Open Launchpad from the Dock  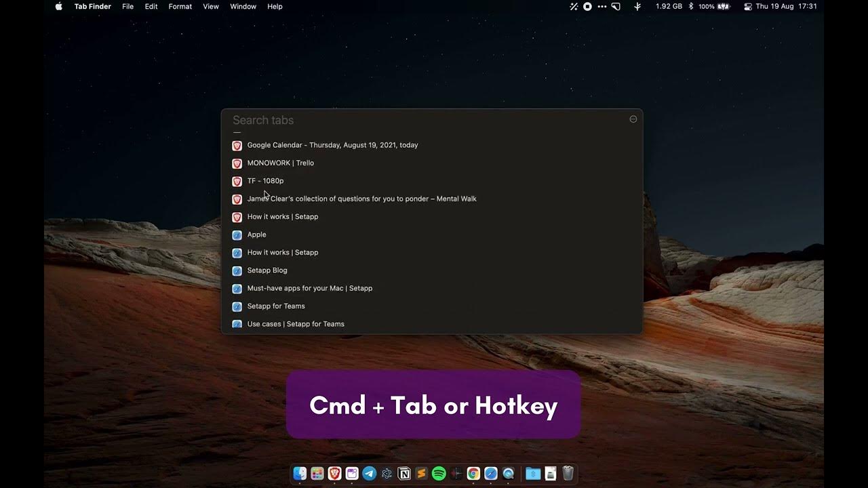coord(317,474)
